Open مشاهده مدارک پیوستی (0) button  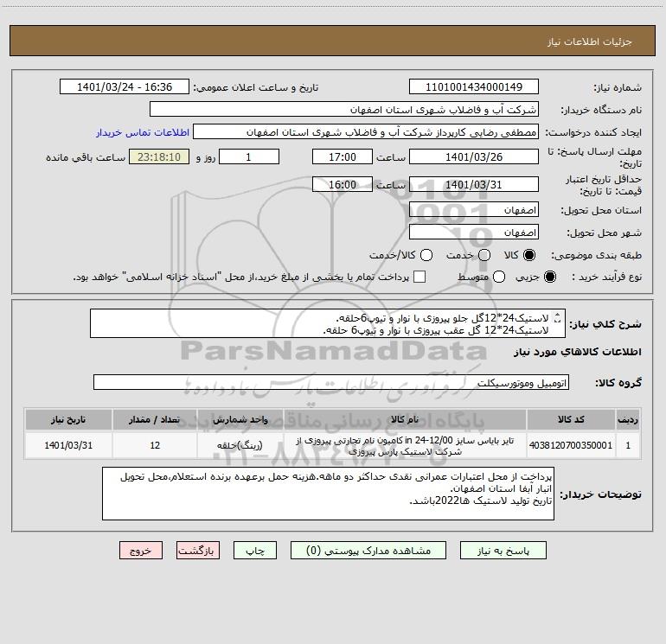[x=368, y=551]
